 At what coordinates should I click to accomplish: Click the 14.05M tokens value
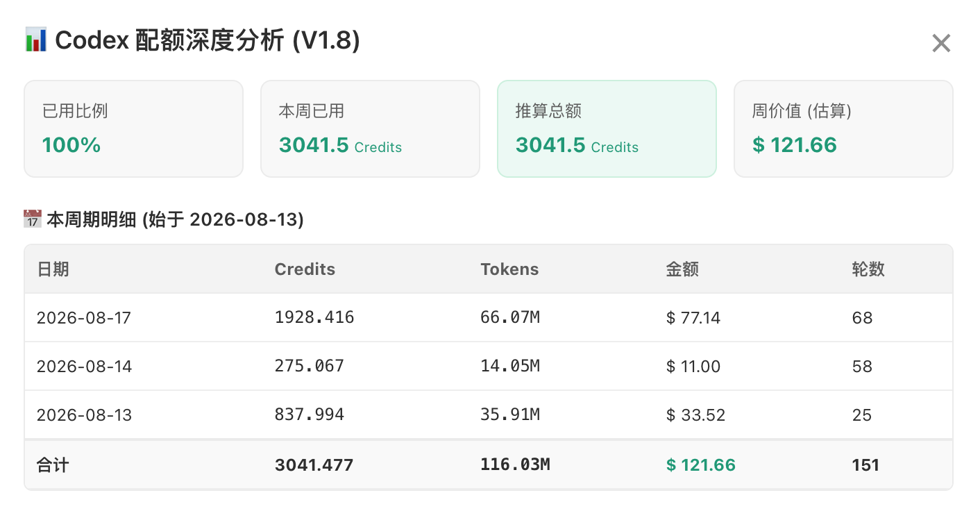(510, 366)
